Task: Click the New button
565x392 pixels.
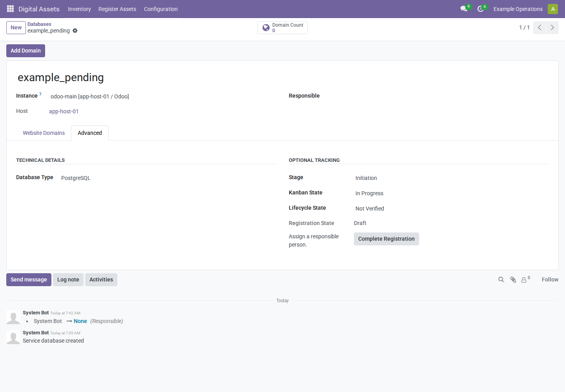Action: [16, 27]
